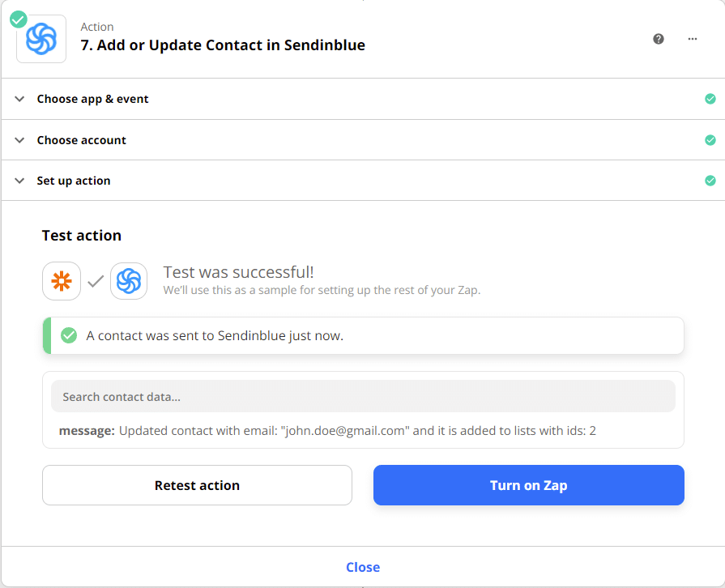The width and height of the screenshot is (725, 588).
Task: Open the Choose app & event section
Action: coord(363,99)
